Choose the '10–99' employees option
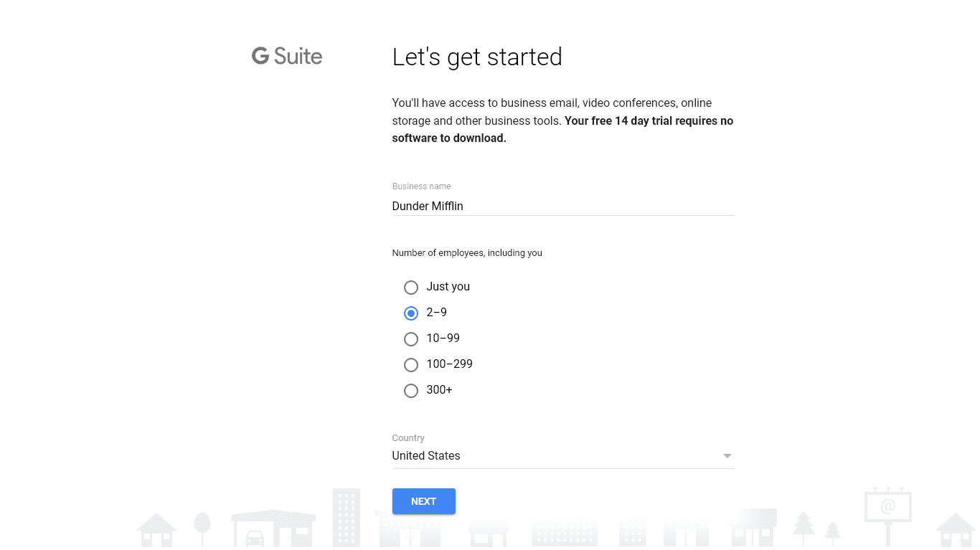This screenshot has width=980, height=550. pos(411,338)
